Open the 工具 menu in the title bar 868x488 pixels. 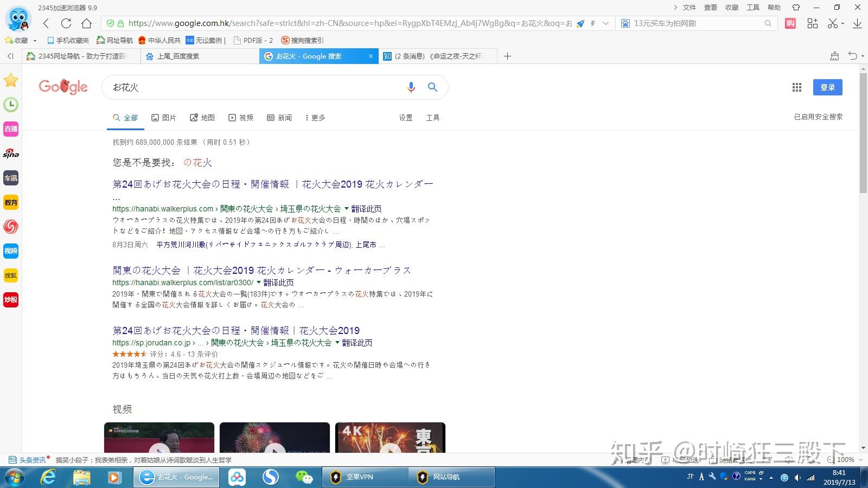pos(753,7)
